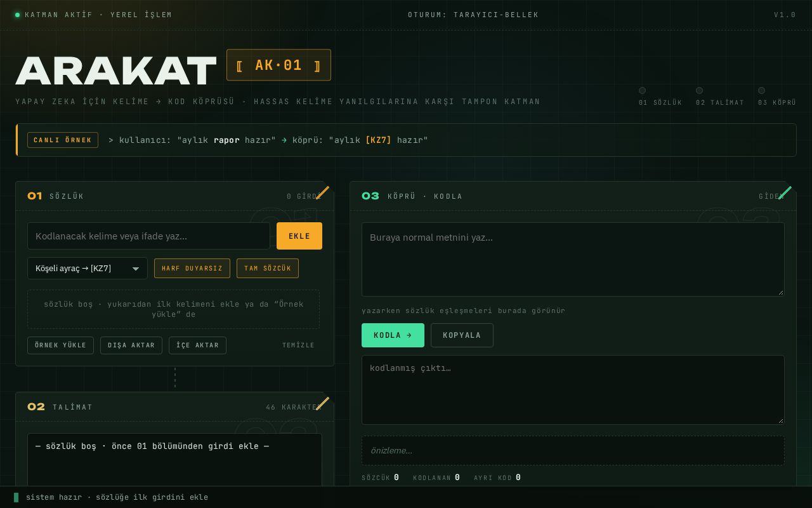Click the KOPYALA button
Screen dimensions: 812x508
[x=462, y=335]
